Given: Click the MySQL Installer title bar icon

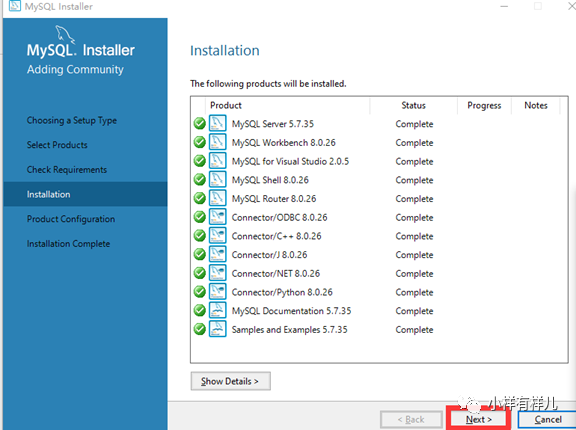Looking at the screenshot, I should pos(15,6).
